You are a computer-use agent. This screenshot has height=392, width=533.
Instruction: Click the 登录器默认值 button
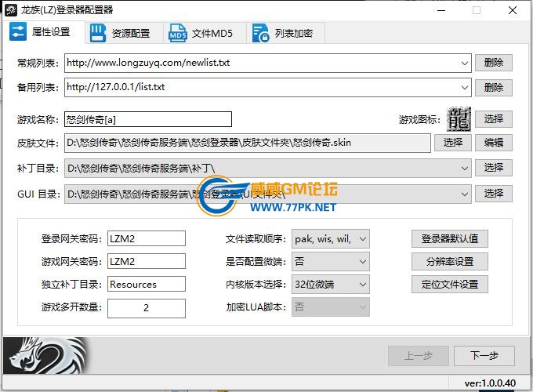(450, 238)
